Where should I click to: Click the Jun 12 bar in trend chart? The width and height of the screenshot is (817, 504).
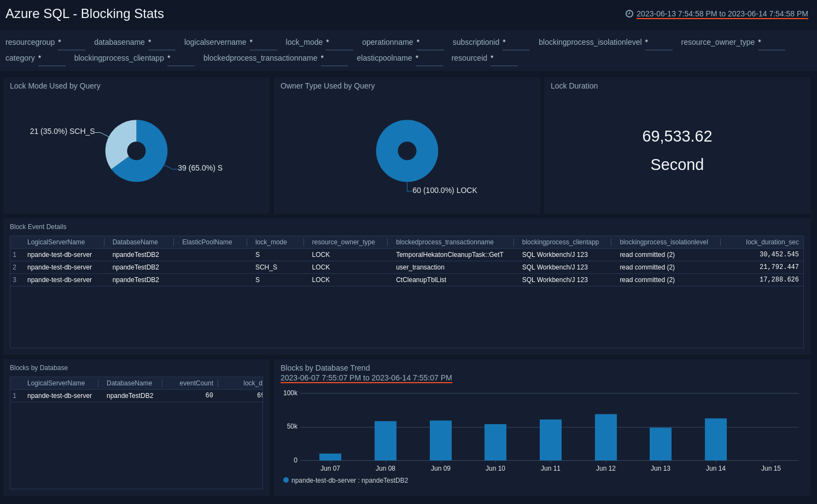coord(606,437)
